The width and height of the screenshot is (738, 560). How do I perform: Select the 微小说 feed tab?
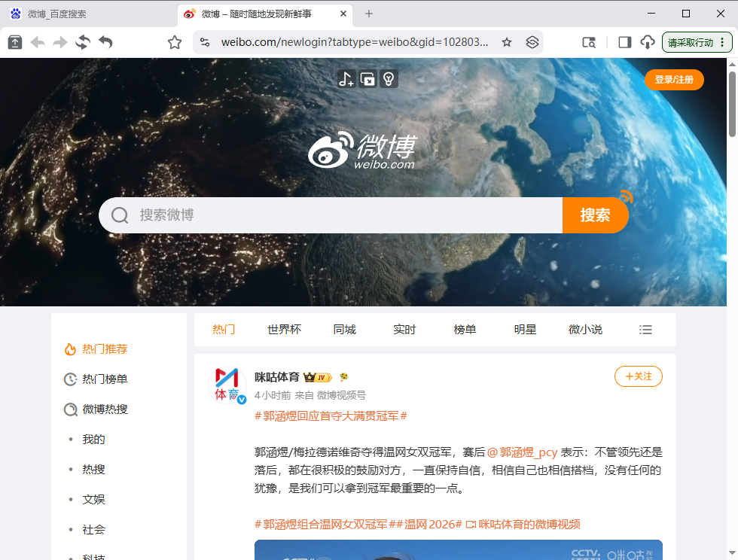[x=586, y=330]
